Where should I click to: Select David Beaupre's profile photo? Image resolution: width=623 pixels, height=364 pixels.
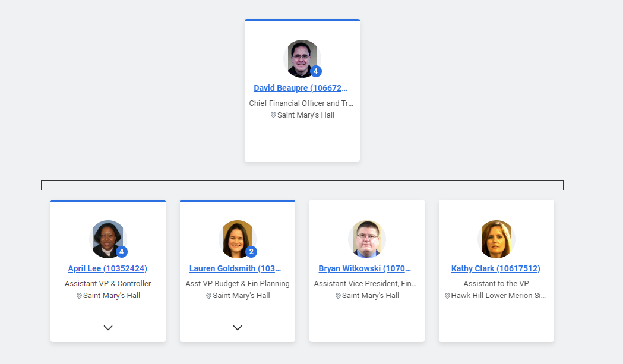[302, 58]
